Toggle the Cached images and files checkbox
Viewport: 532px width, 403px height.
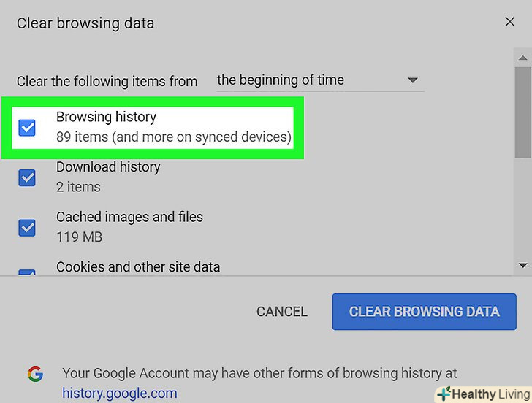point(27,227)
